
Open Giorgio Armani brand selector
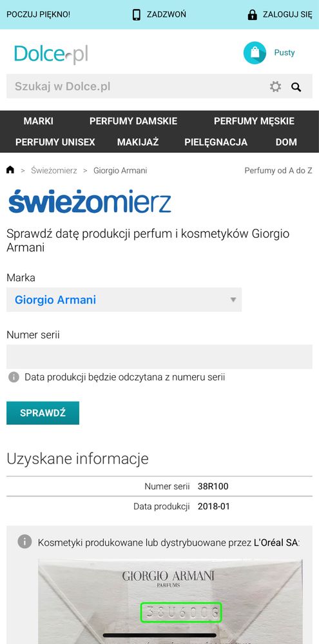(x=124, y=300)
